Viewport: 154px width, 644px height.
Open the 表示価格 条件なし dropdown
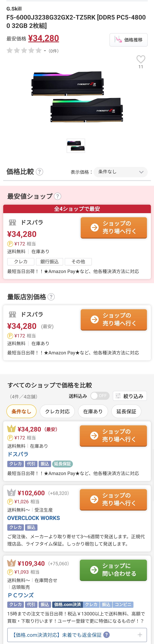[x=121, y=172]
